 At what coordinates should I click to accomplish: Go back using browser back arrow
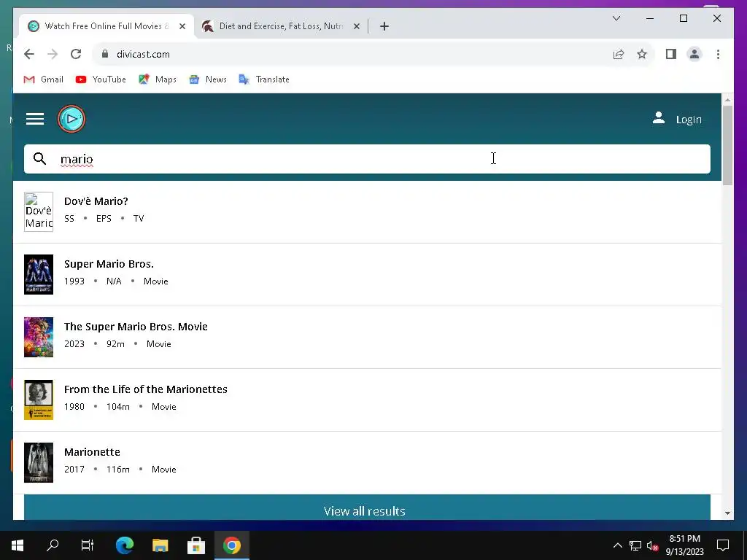(29, 54)
